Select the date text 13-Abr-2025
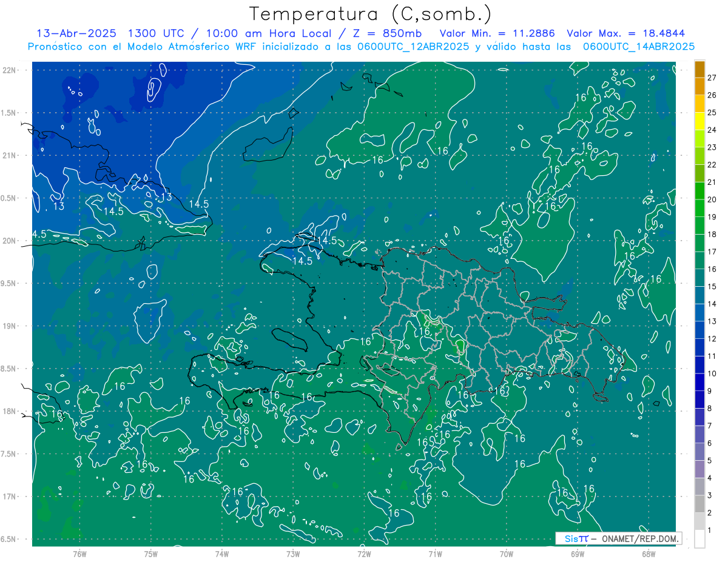This screenshot has height=562, width=728. tap(76, 33)
